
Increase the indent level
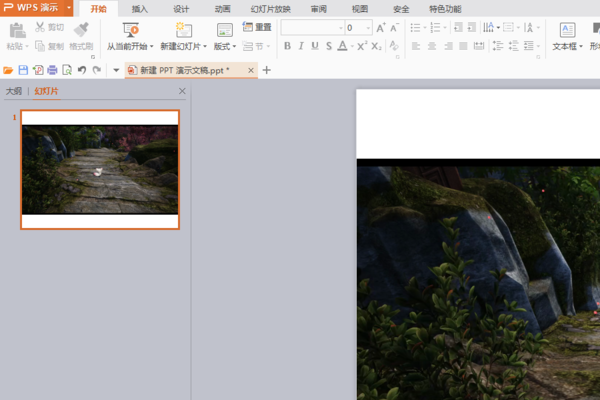point(472,27)
